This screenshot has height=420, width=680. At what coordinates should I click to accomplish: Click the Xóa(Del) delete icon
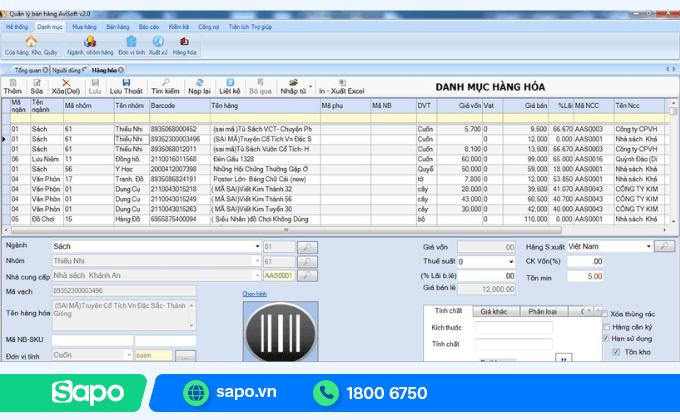point(65,87)
